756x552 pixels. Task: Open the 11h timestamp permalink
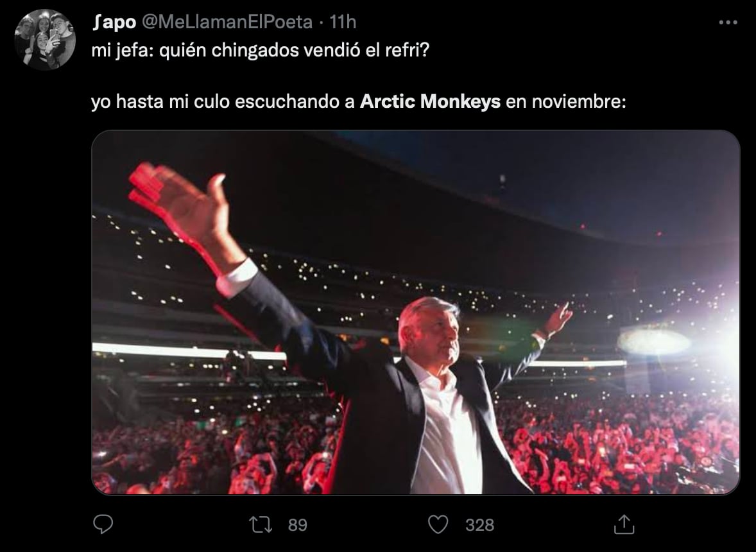click(x=342, y=22)
